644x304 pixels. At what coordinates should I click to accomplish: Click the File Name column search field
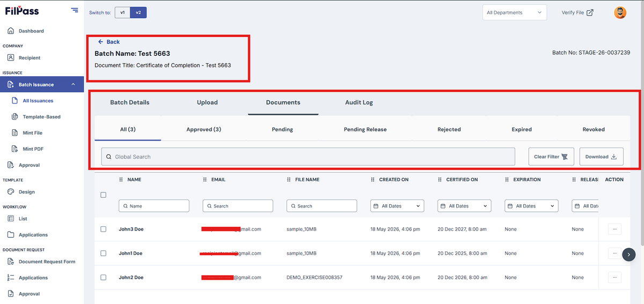pos(322,206)
